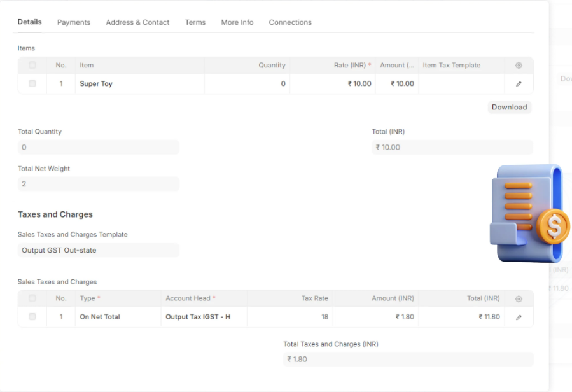Click the tax rate cell showing 18
The image size is (572, 392).
click(x=289, y=317)
